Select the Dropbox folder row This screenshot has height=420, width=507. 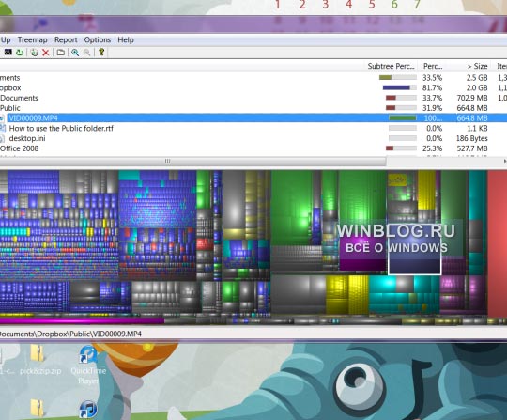[10, 88]
